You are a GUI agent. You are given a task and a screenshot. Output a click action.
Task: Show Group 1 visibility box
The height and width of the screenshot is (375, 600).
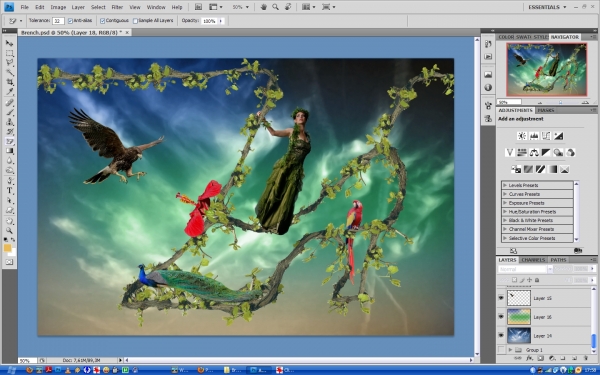501,350
